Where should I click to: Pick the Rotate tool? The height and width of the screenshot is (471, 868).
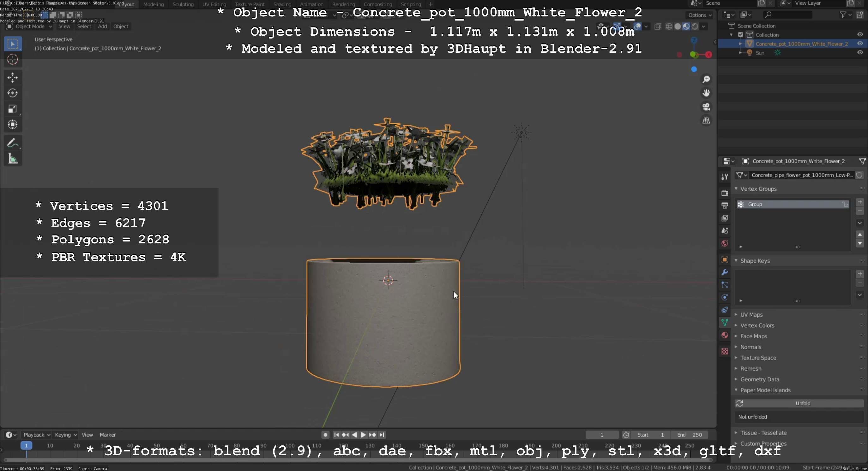pos(13,93)
